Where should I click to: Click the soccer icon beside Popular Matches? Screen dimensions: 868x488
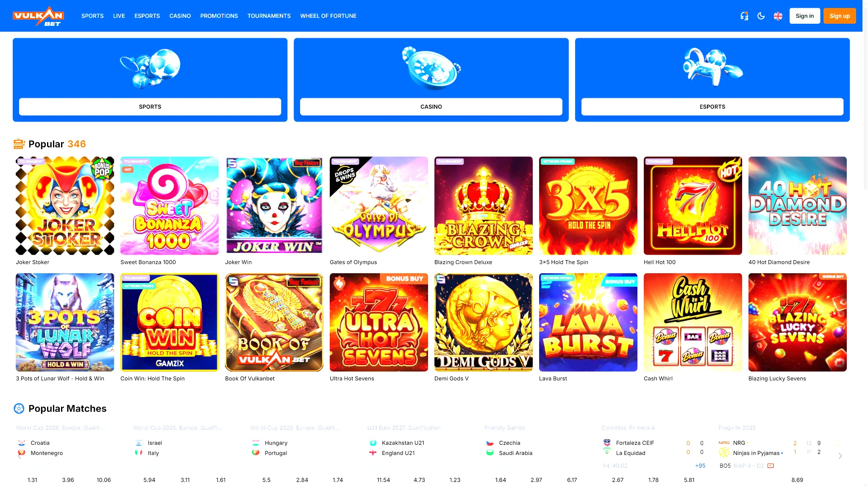tap(19, 408)
